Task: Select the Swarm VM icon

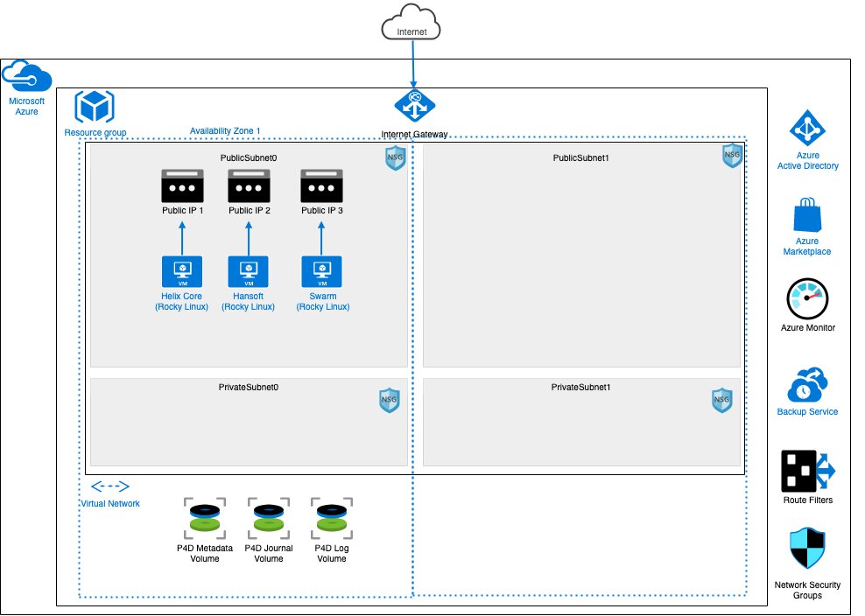Action: [x=321, y=271]
